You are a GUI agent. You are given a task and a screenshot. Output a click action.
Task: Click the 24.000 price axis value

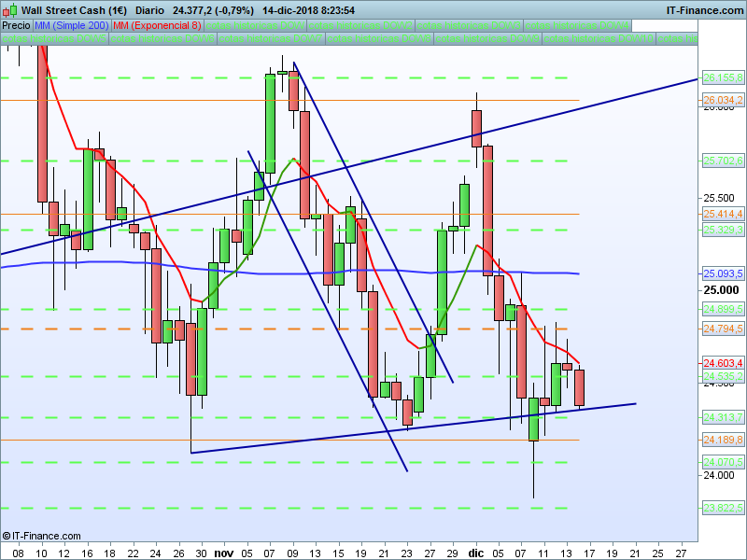[719, 475]
